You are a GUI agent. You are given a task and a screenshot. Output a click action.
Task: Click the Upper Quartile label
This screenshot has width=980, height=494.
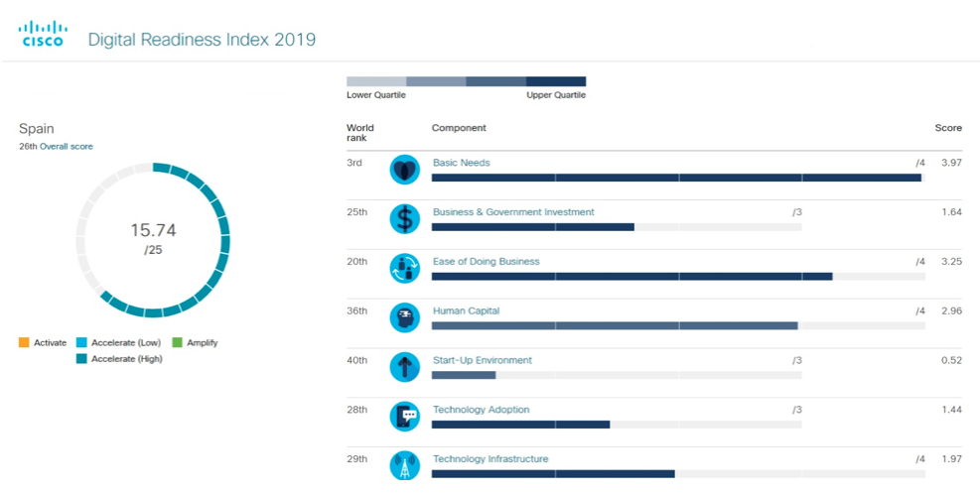pyautogui.click(x=556, y=95)
